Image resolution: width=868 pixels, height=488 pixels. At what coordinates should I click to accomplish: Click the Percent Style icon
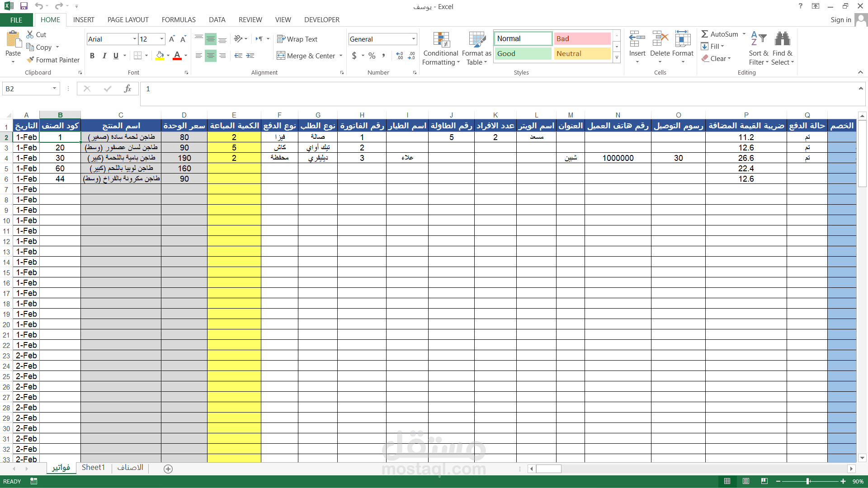372,56
